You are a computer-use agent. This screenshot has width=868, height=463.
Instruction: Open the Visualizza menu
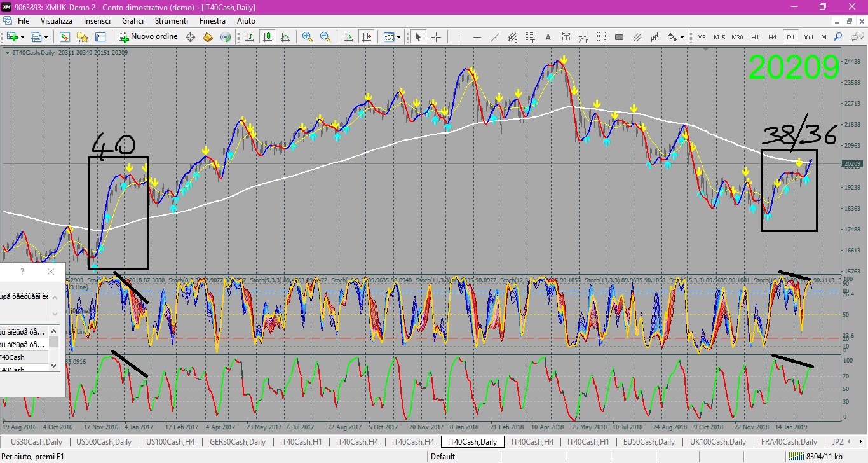(57, 21)
